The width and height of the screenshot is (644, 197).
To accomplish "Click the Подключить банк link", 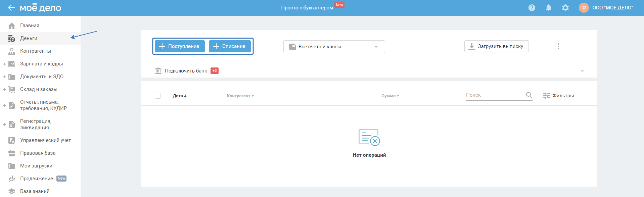I will [x=186, y=71].
